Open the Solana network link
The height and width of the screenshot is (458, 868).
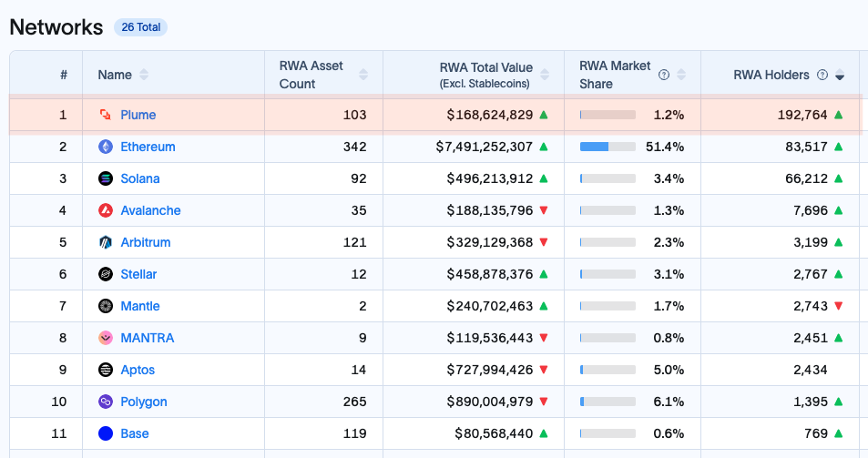pos(140,178)
